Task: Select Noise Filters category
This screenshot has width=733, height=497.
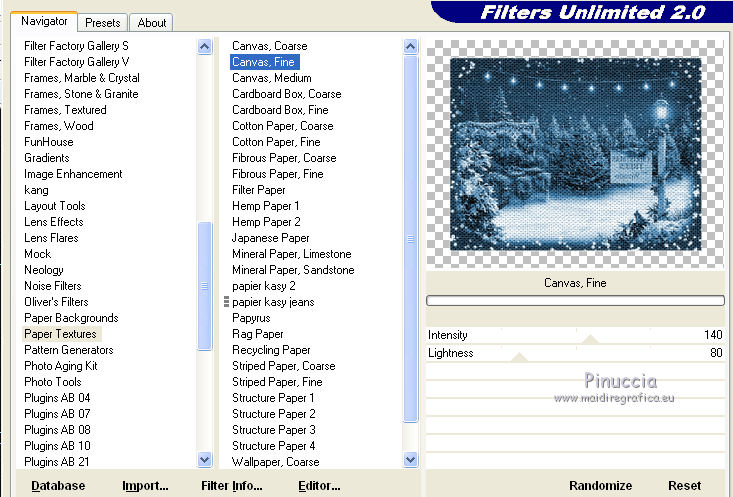Action: [x=53, y=286]
